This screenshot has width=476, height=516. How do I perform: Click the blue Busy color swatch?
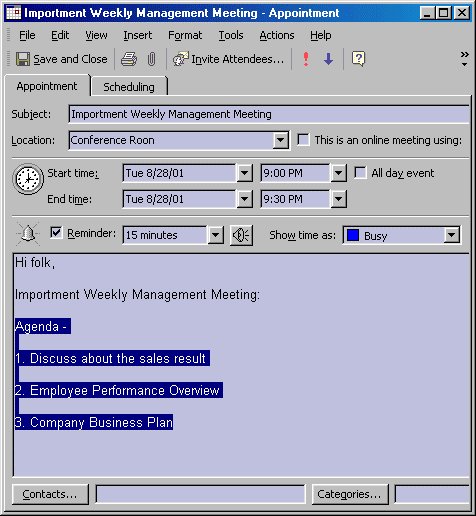pyautogui.click(x=353, y=235)
